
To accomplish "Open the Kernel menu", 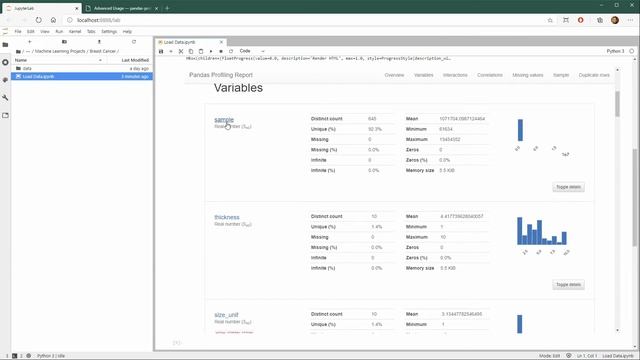I will (x=75, y=31).
